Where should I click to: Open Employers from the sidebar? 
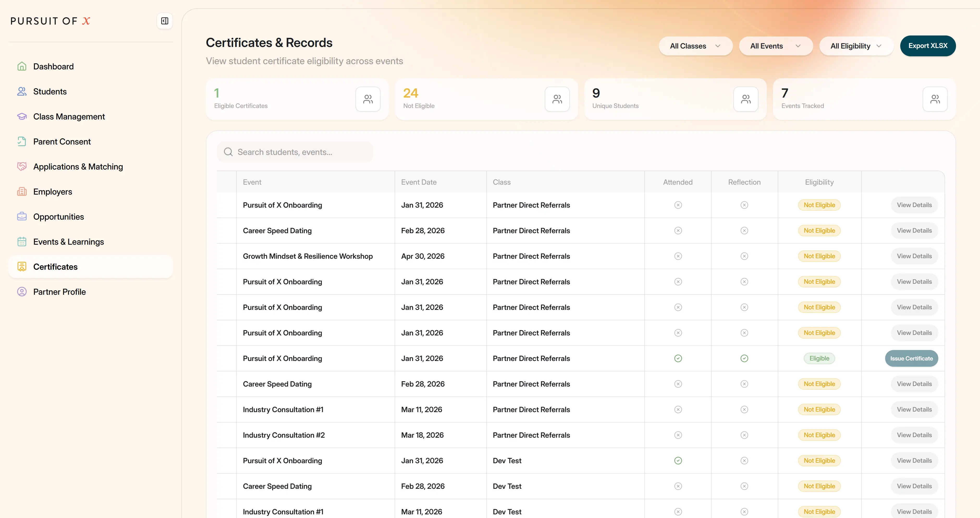[x=90, y=191]
